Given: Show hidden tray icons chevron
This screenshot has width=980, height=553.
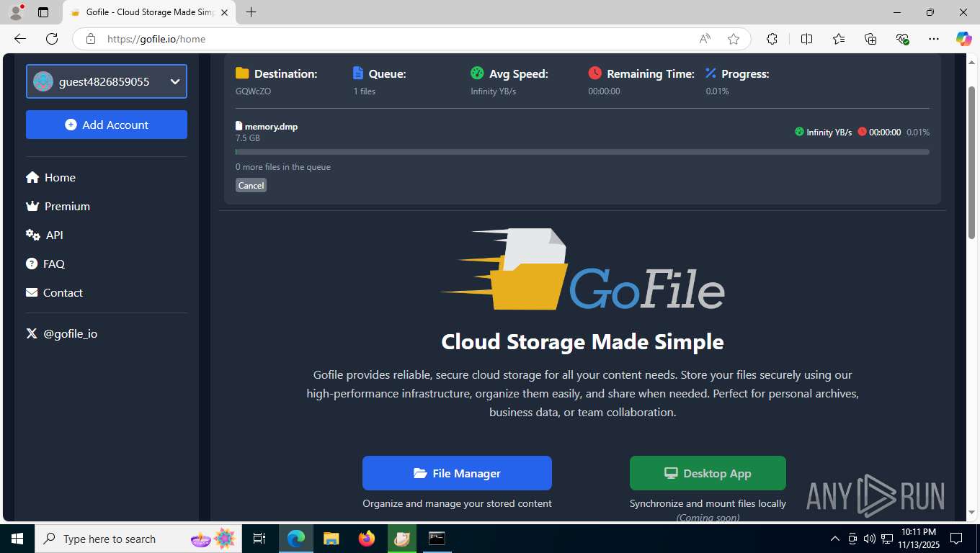Looking at the screenshot, I should [x=835, y=539].
